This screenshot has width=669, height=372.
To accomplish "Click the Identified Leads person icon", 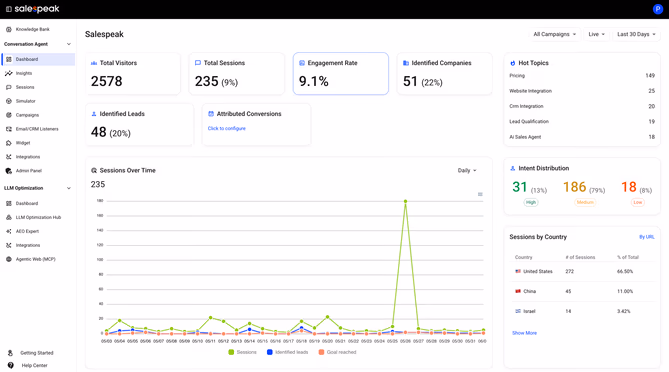I will 94,114.
